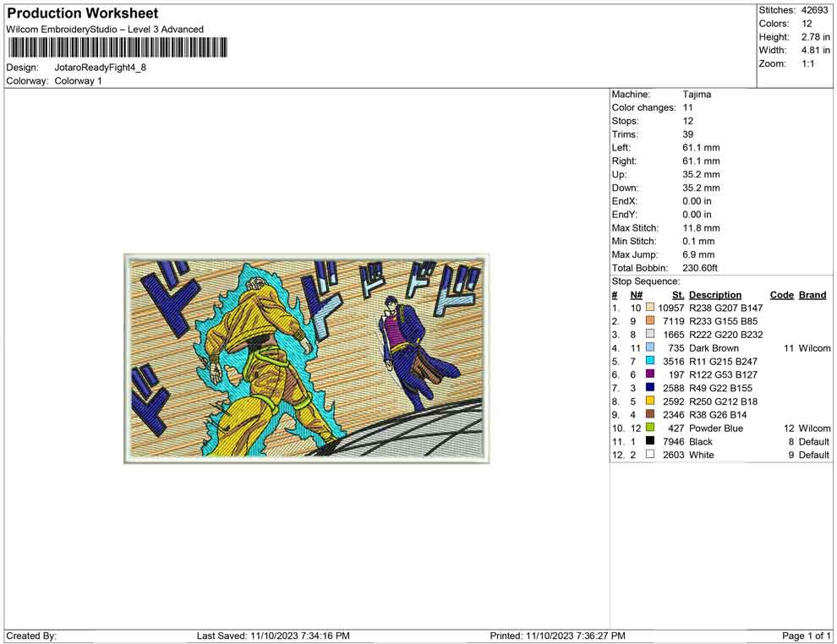Pick the R49 G22 B155 color swatch
The image size is (837, 644).
(x=649, y=387)
